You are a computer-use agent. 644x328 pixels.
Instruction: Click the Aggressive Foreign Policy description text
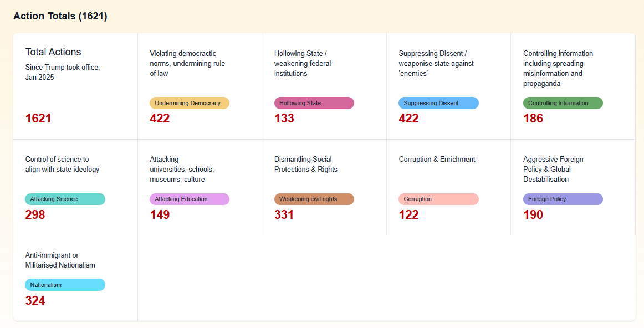pos(553,169)
